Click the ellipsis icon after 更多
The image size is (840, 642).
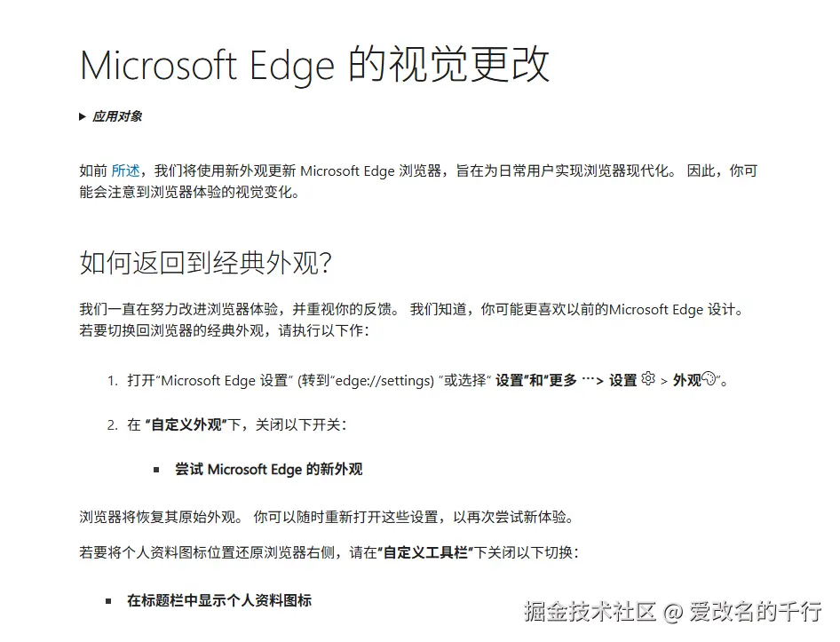coord(588,380)
